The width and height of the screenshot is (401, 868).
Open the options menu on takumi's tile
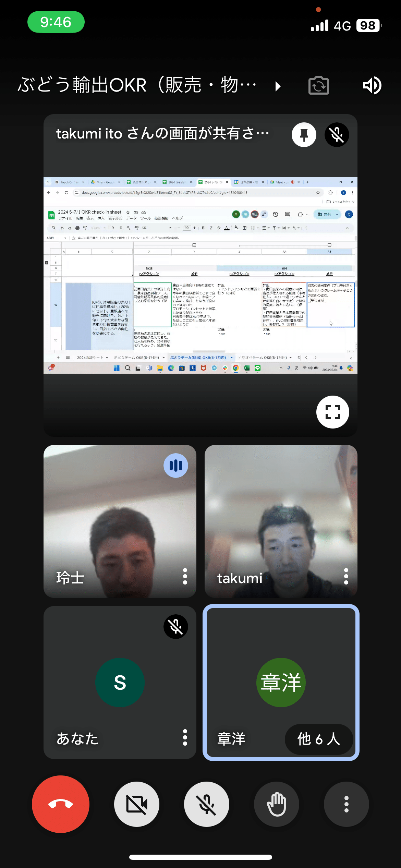[346, 576]
